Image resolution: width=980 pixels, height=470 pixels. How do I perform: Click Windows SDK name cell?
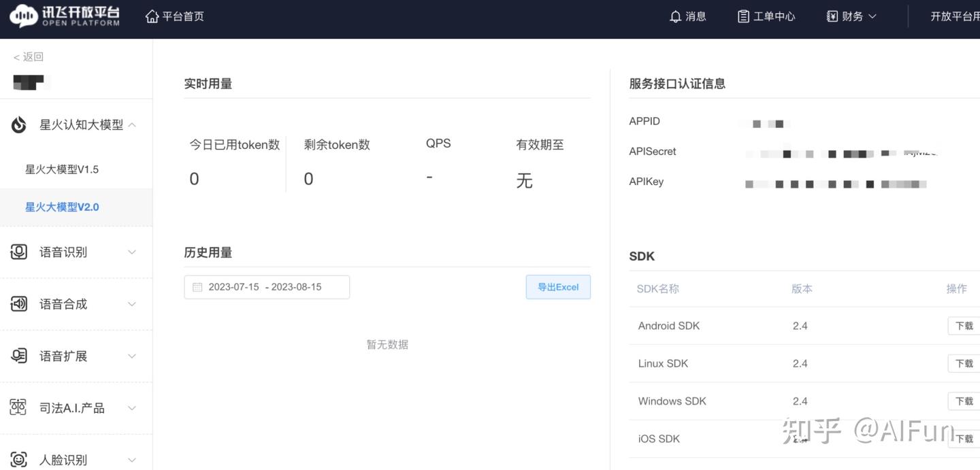tap(672, 401)
